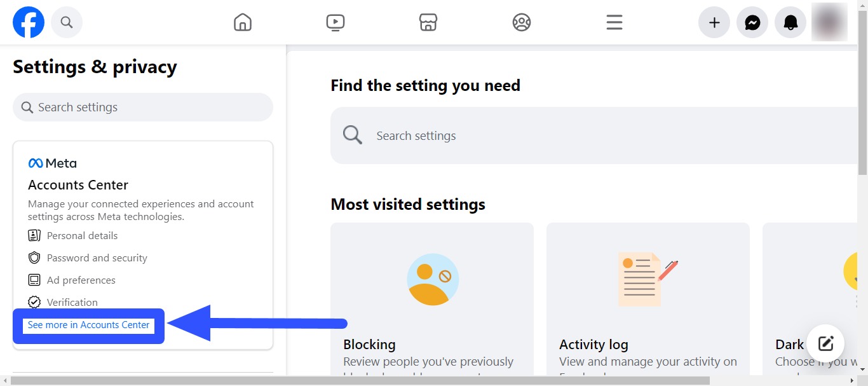Select Personal details in Accounts Center

click(x=82, y=235)
